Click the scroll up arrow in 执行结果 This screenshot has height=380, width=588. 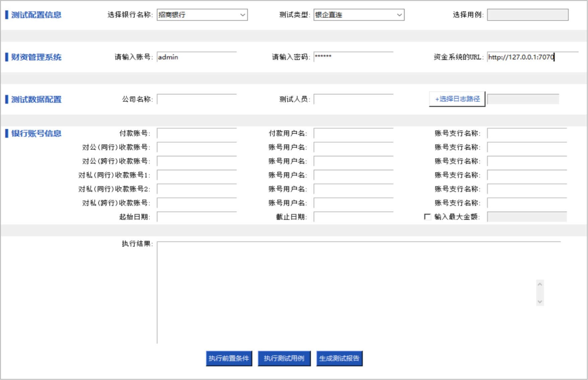point(540,284)
